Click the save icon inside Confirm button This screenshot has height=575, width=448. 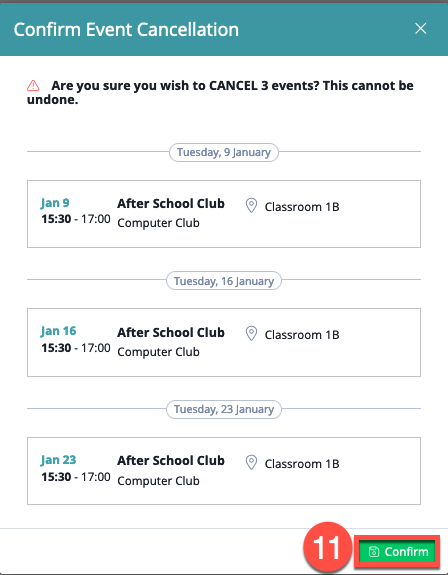pyautogui.click(x=374, y=552)
